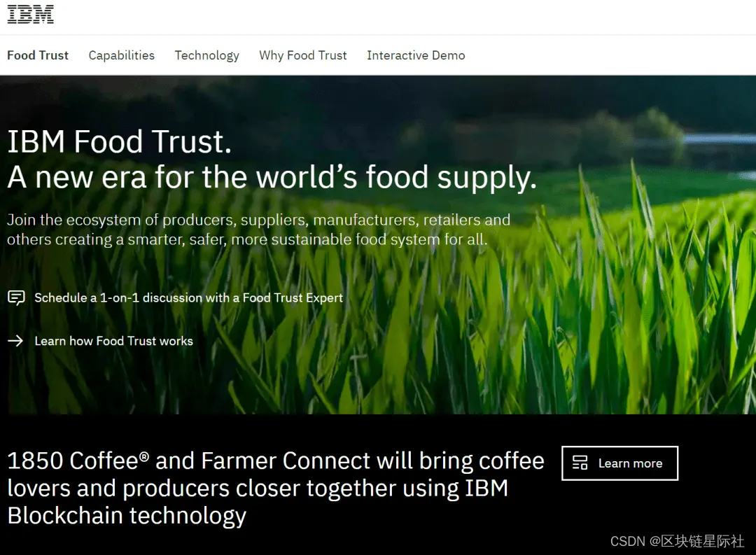756x555 pixels.
Task: Click the IBM logo in the header
Action: coord(30,15)
